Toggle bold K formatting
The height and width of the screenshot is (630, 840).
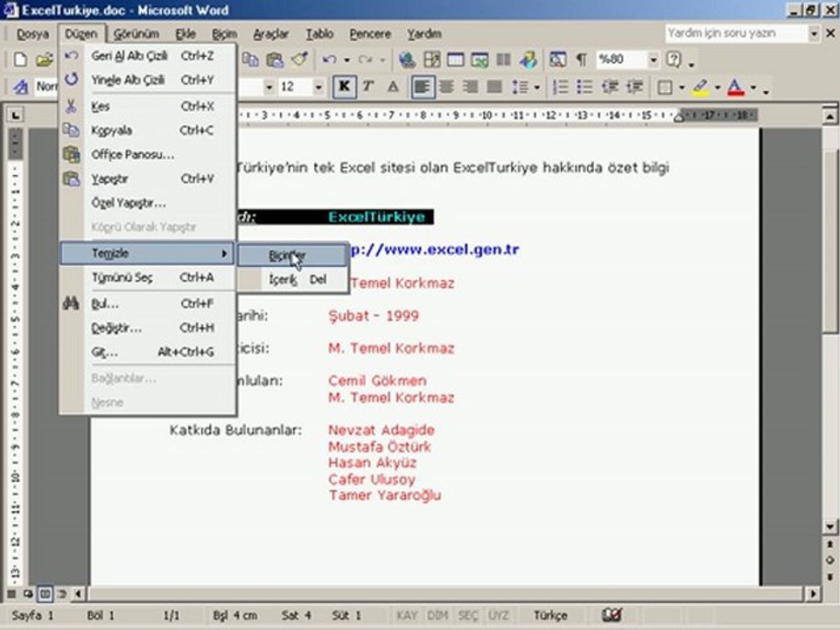coord(344,87)
